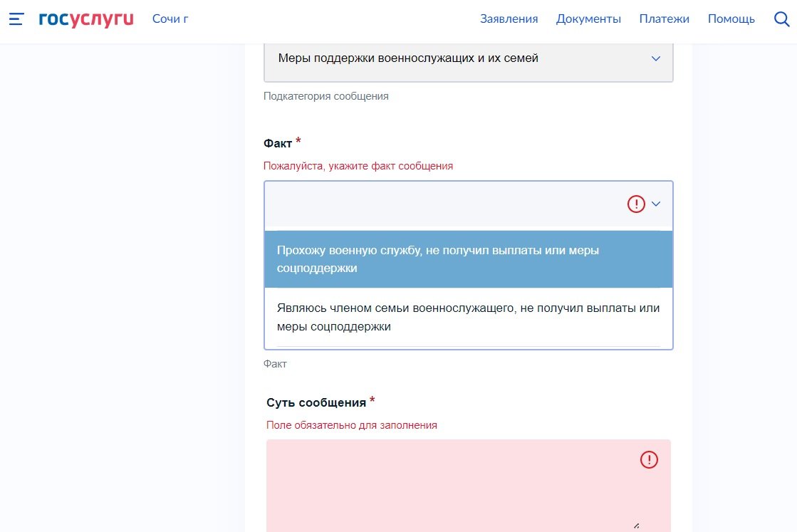The image size is (797, 532).
Task: Collapse the Факт dropdown via chevron arrow
Action: coord(656,204)
